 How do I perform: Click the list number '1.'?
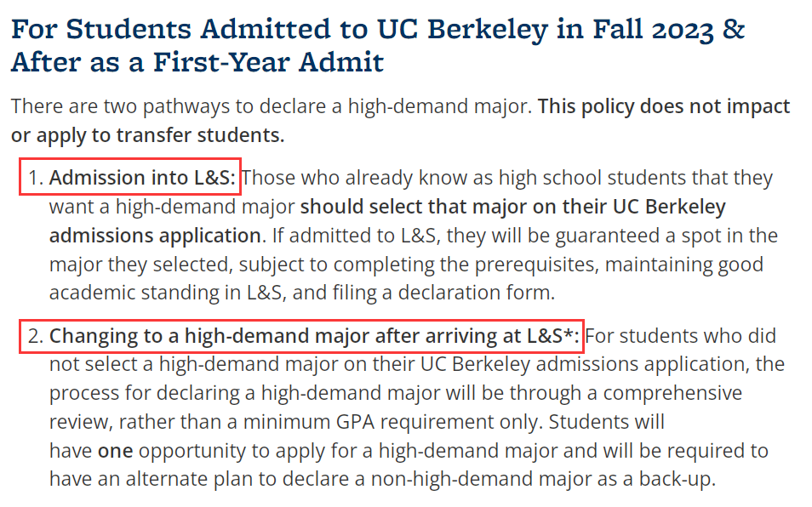point(35,178)
